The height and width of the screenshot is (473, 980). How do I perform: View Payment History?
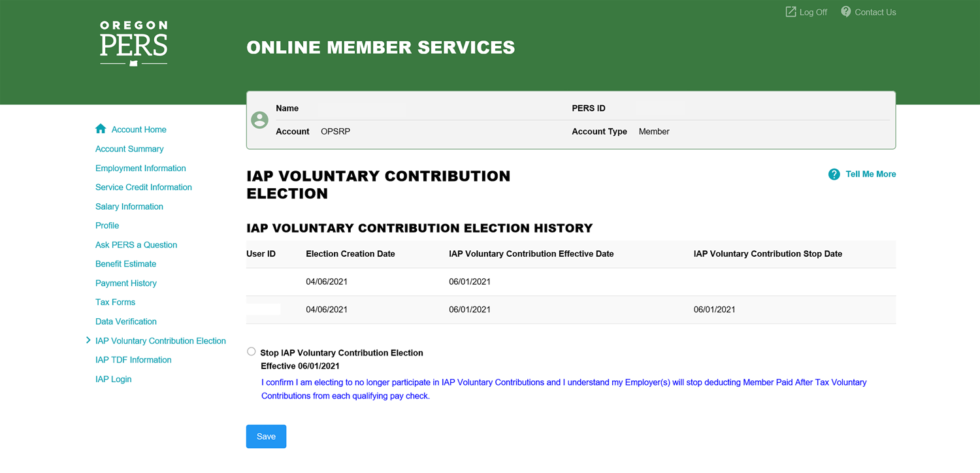[126, 283]
